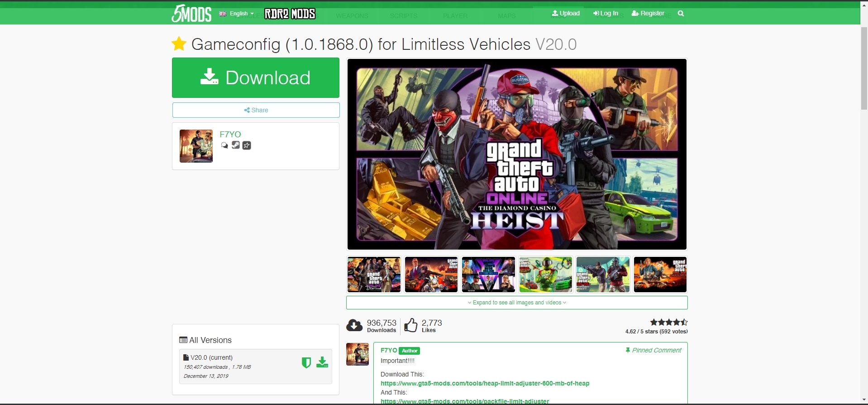The height and width of the screenshot is (405, 868).
Task: Select the third screenshot thumbnail
Action: 488,275
